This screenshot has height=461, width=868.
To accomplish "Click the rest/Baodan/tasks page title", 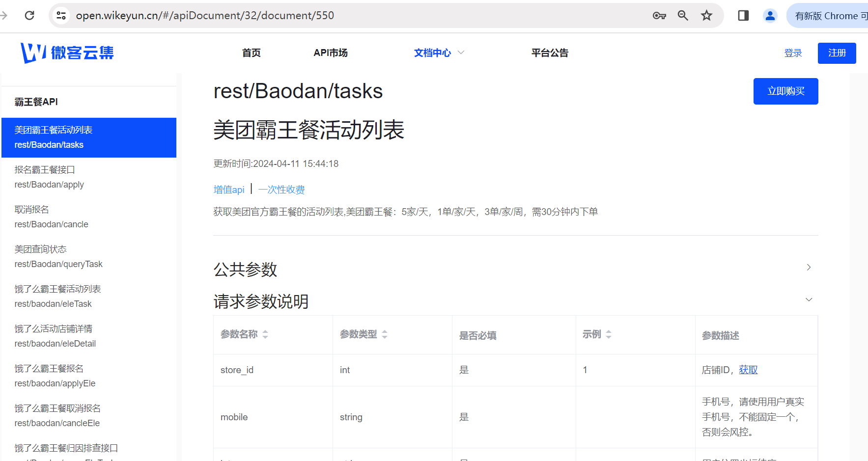I will point(298,91).
